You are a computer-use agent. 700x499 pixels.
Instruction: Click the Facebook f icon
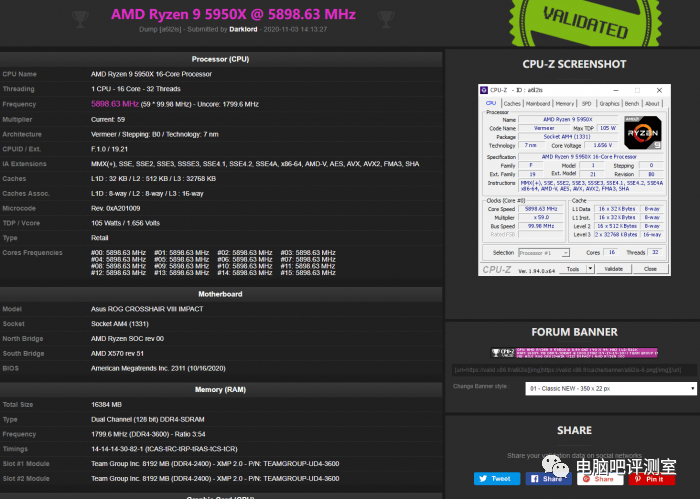pos(535,478)
